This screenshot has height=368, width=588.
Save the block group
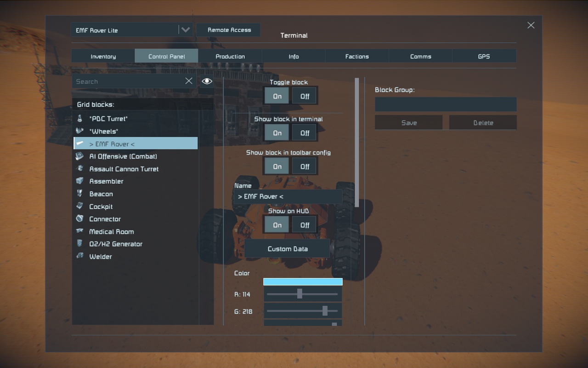(409, 122)
